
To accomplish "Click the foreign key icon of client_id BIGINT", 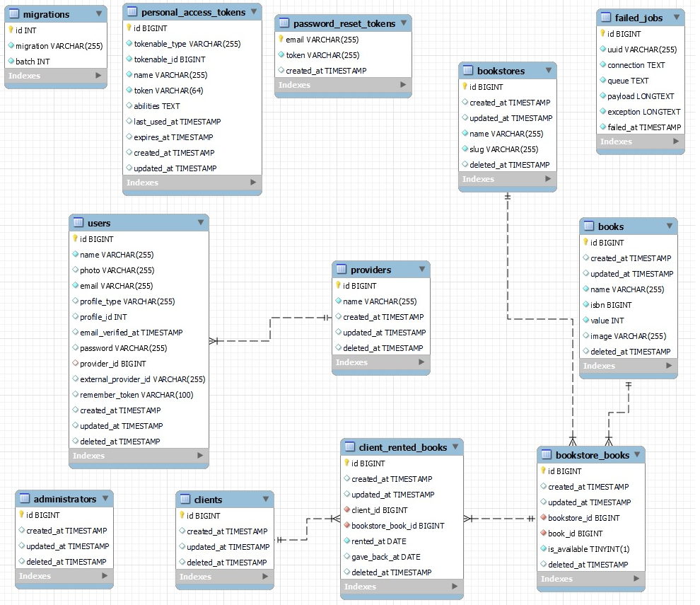I will click(x=346, y=509).
